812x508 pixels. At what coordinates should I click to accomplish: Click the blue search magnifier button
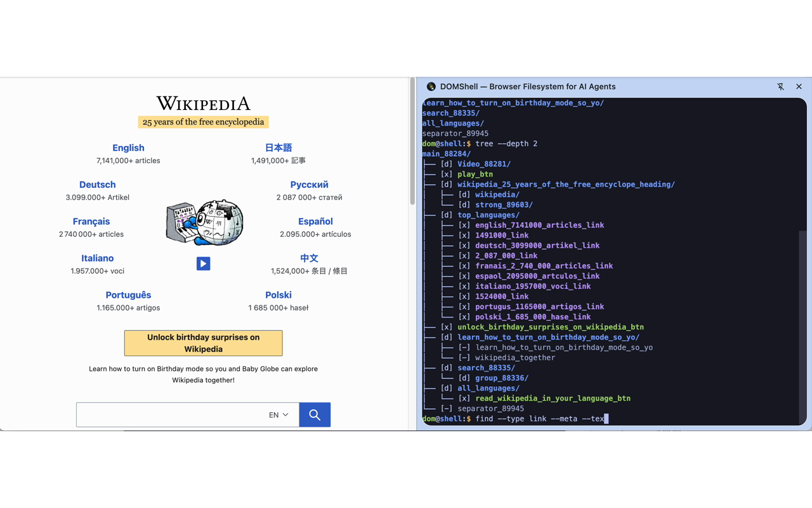click(x=315, y=415)
